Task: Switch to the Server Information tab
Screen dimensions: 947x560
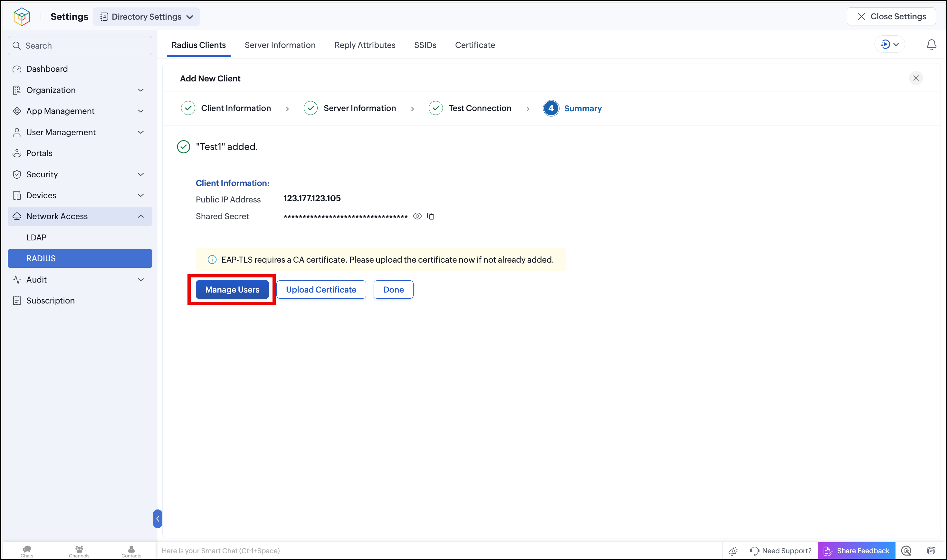Action: point(280,45)
